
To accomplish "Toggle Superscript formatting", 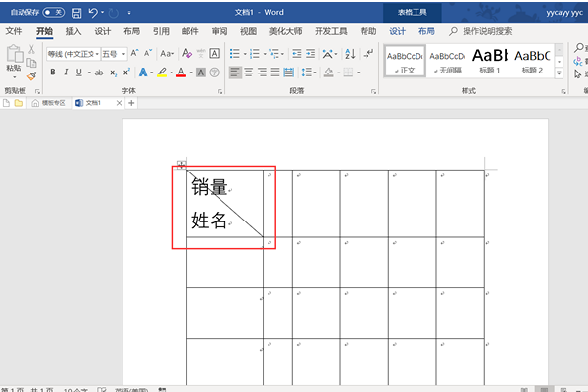I will tap(126, 72).
